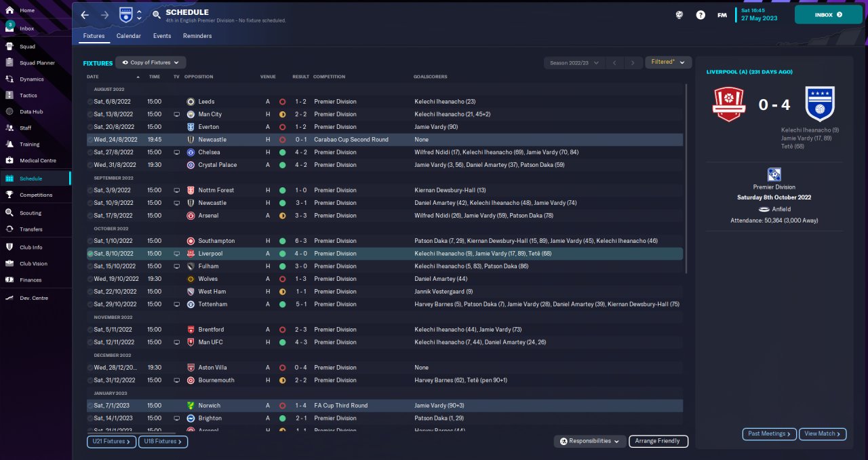Go to the Squad screen
The image size is (868, 460).
coord(27,47)
